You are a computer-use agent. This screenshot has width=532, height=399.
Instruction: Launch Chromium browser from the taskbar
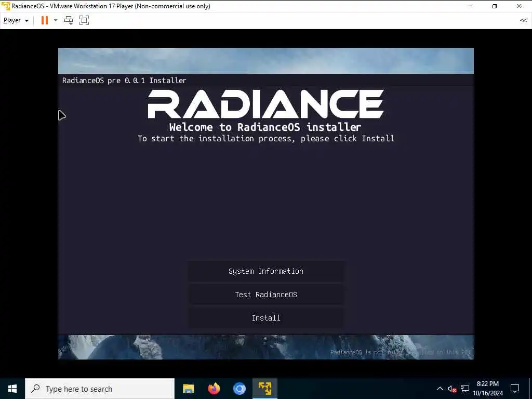(x=239, y=389)
